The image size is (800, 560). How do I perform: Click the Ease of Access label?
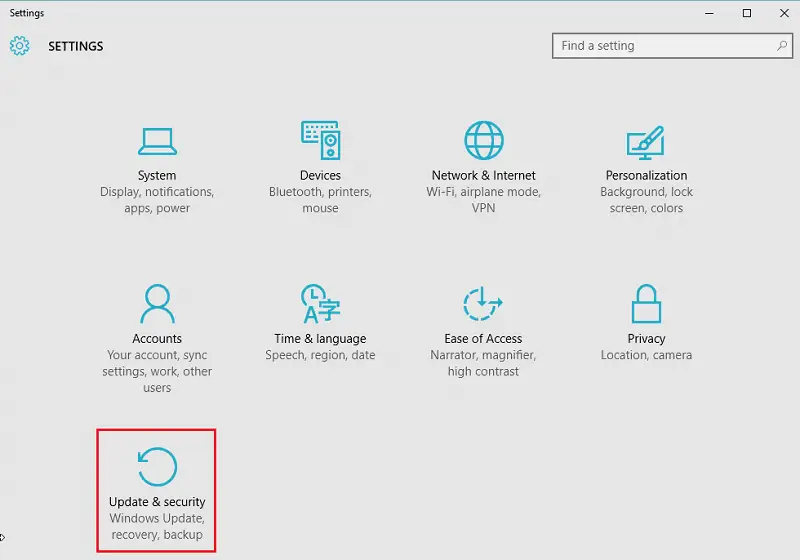(x=483, y=339)
